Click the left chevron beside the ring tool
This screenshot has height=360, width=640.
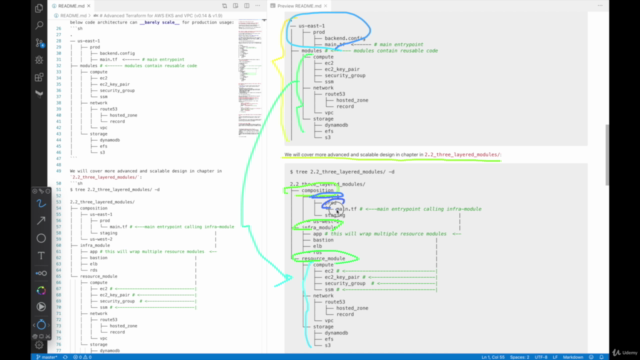pos(34,325)
